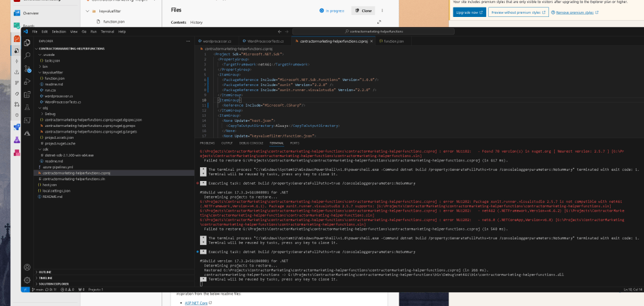
Task: Open the Explorer view in activity bar
Action: (27, 43)
